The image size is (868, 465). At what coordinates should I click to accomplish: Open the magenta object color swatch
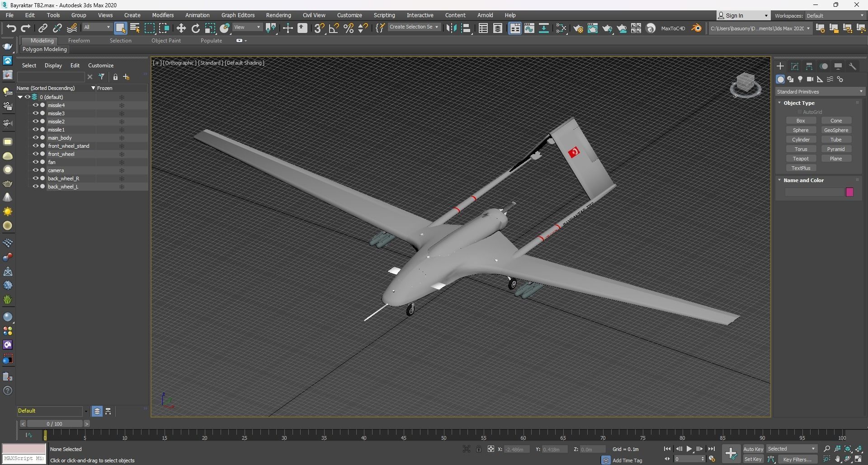point(849,192)
